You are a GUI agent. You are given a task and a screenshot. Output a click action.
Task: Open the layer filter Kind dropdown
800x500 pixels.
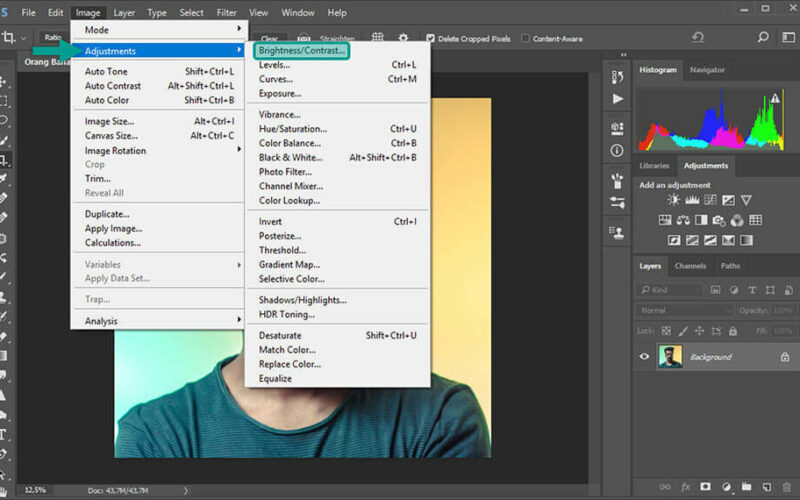(670, 290)
